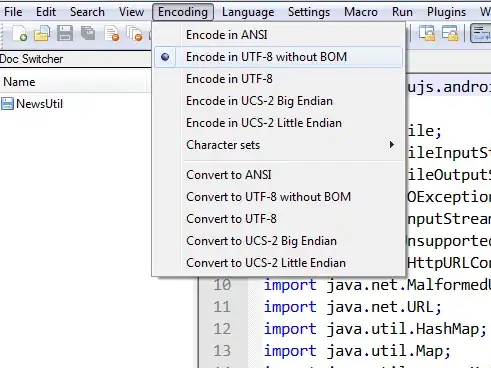
Task: Open the Plugins menu
Action: [x=446, y=12]
